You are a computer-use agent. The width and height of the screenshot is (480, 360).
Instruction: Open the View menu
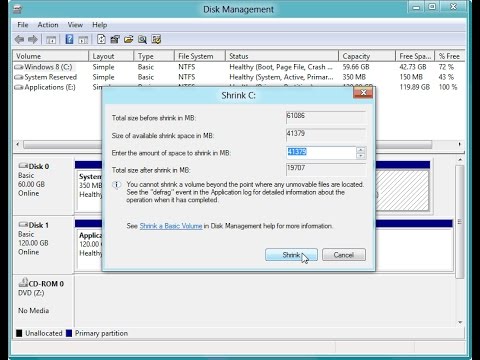pyautogui.click(x=75, y=25)
